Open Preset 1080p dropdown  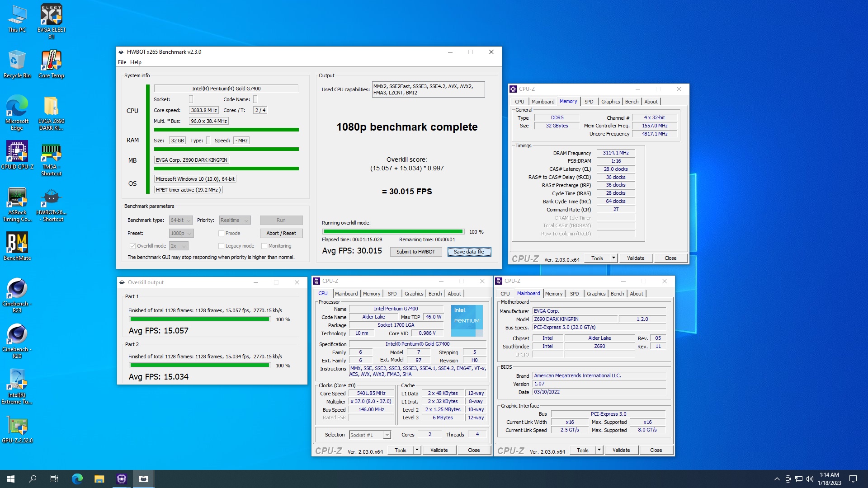click(181, 233)
